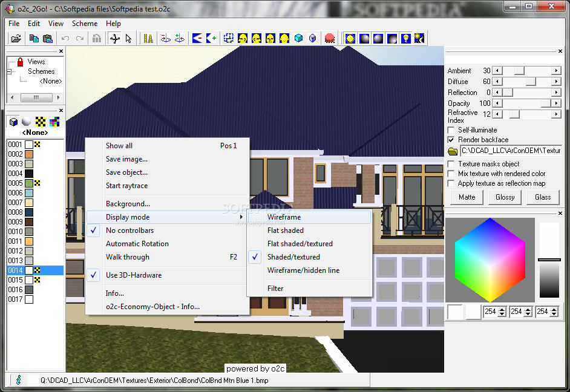Click the vertical brightness gradient bar
Screen dimensions: 570x392
point(549,260)
